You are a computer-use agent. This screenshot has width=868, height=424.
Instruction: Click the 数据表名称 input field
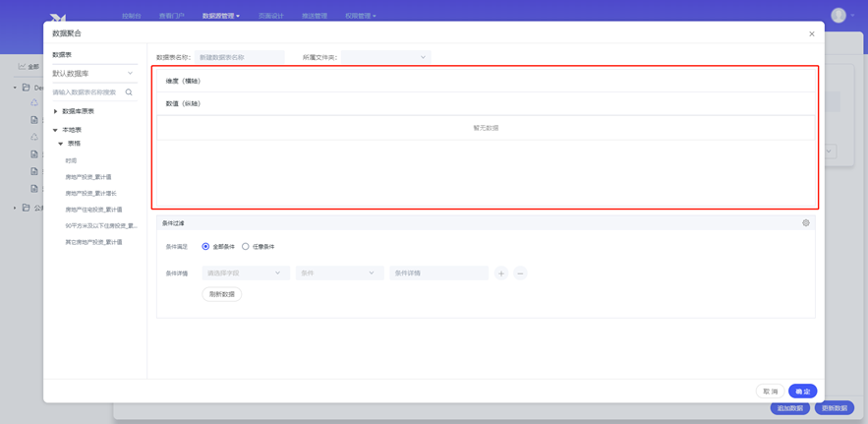[239, 57]
